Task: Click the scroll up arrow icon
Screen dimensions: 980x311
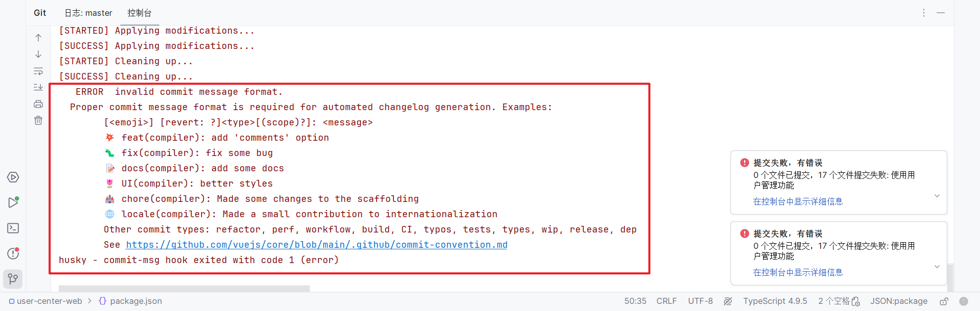Action: point(38,38)
